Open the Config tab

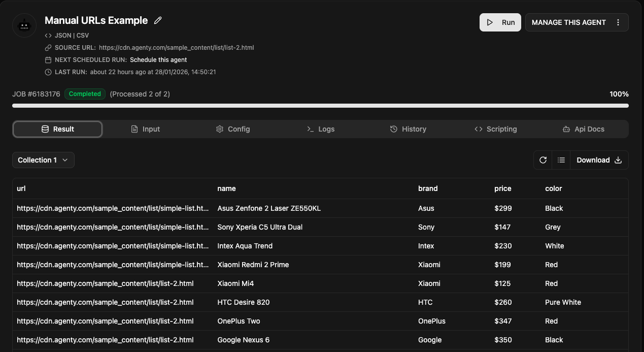click(233, 129)
